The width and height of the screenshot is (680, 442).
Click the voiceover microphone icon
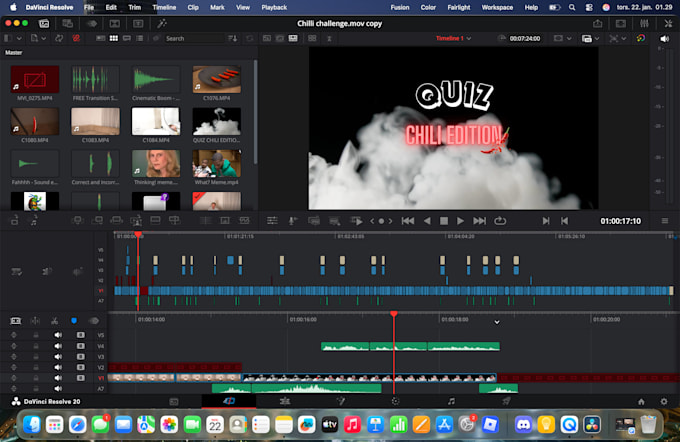[x=293, y=221]
